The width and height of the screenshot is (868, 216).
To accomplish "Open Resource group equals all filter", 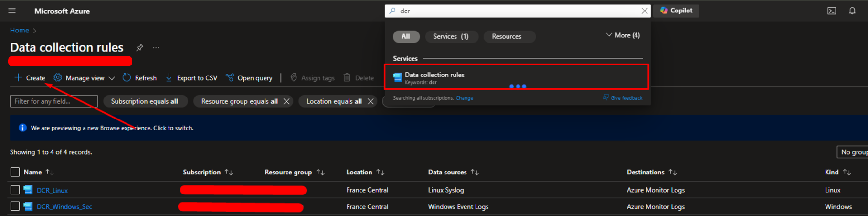I will pyautogui.click(x=239, y=101).
